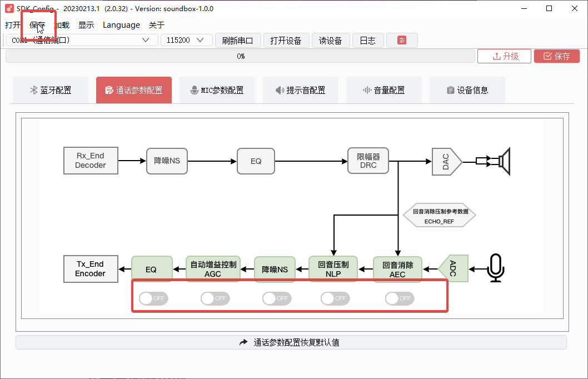Image resolution: width=588 pixels, height=379 pixels.
Task: Select the Rx_End Decoder block
Action: [x=91, y=161]
